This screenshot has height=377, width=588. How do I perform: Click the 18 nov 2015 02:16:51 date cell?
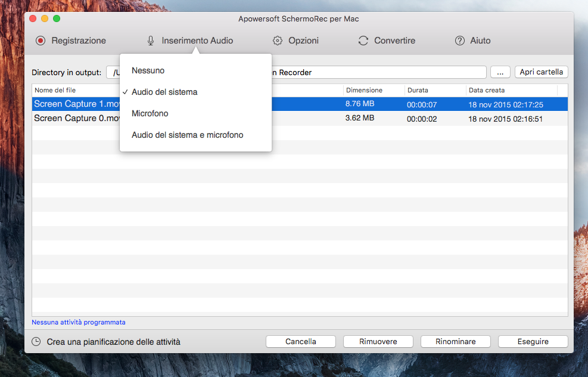(x=506, y=119)
